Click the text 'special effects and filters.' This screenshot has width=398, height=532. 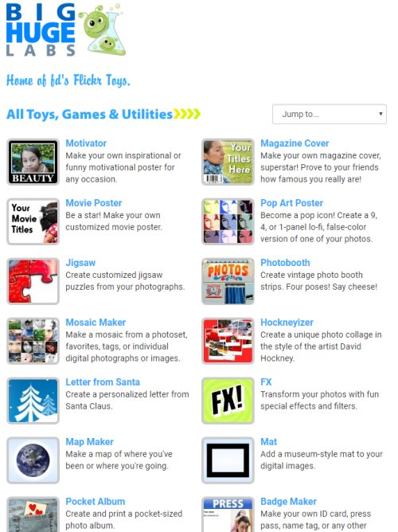(309, 406)
